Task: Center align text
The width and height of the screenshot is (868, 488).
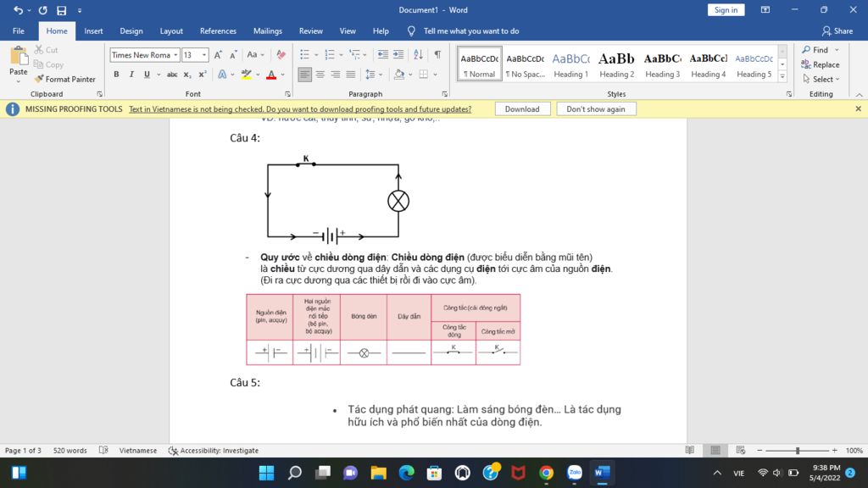Action: tap(320, 75)
